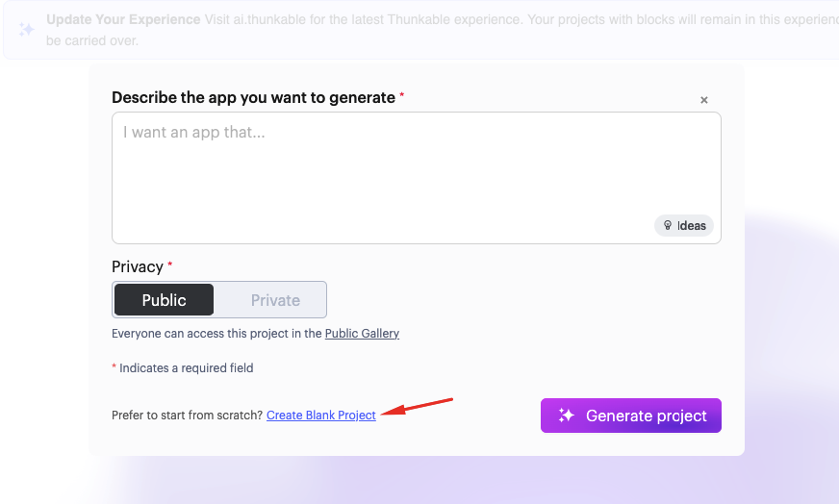Click the asterisk before "Indicates a required field"
This screenshot has height=504, width=839.
114,367
